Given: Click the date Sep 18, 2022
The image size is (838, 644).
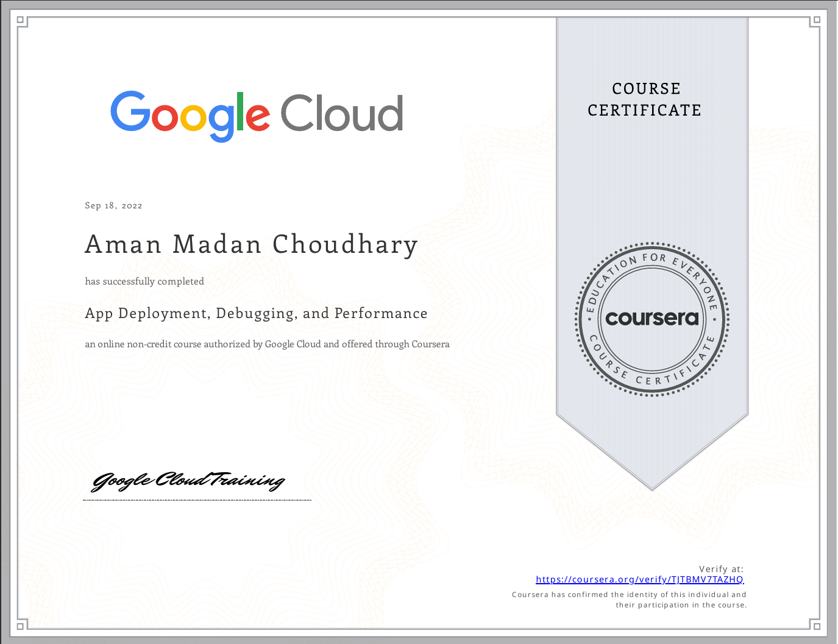Looking at the screenshot, I should point(113,205).
